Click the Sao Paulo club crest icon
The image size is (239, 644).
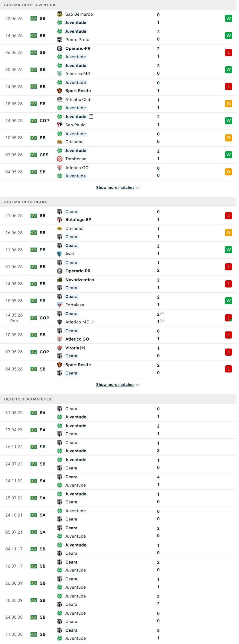(x=60, y=125)
